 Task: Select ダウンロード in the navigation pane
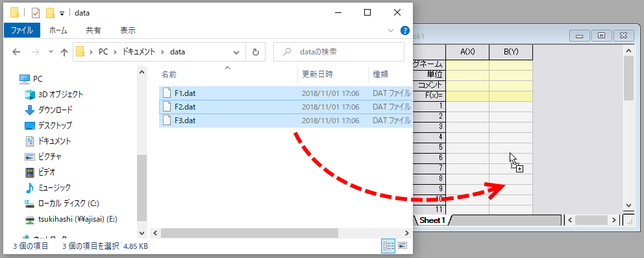click(49, 110)
